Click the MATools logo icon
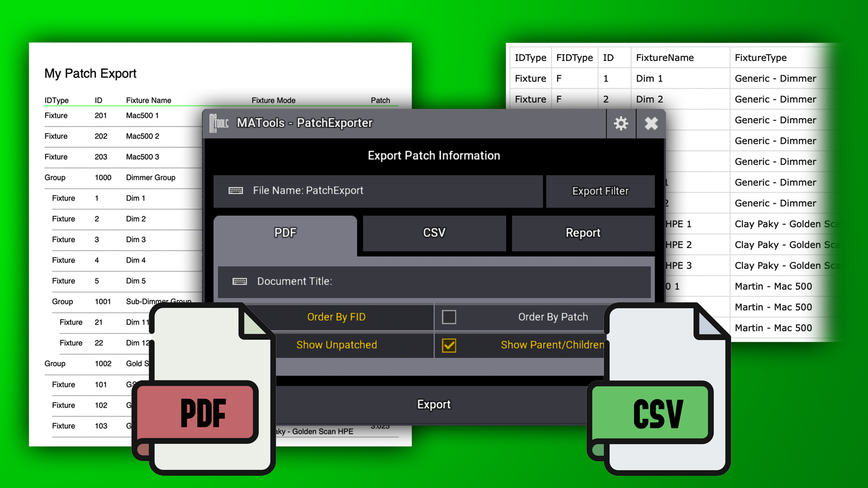This screenshot has height=488, width=868. coord(219,123)
